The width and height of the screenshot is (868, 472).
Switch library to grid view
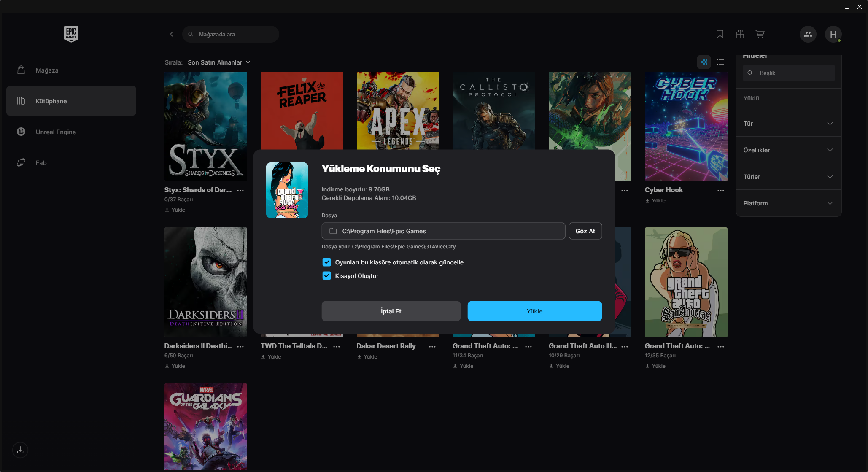click(704, 62)
